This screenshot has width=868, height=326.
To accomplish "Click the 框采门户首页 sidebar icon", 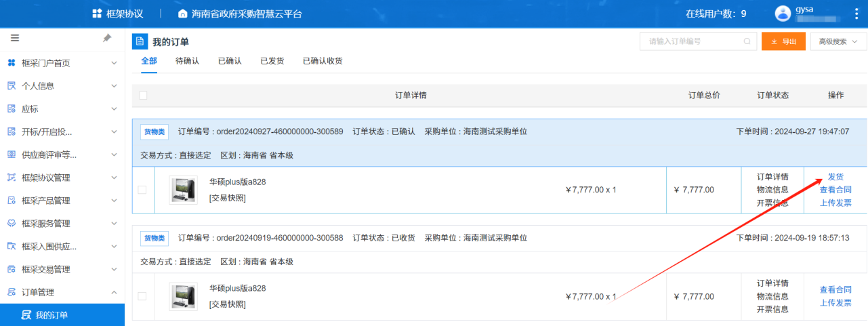I will click(11, 63).
